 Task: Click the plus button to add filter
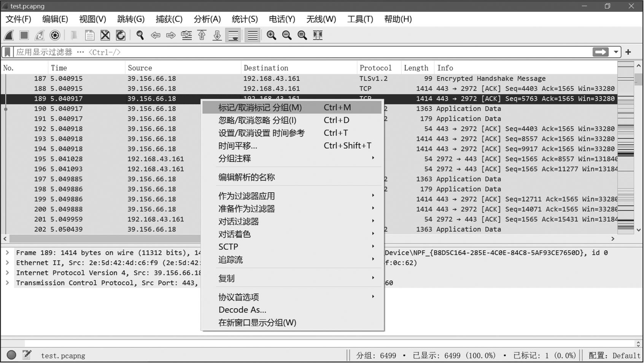click(628, 52)
